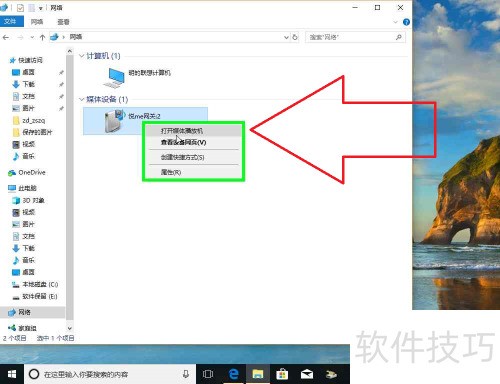Image resolution: width=500 pixels, height=384 pixels.
Task: Expand the ribbon with the chevron
Action: click(395, 22)
